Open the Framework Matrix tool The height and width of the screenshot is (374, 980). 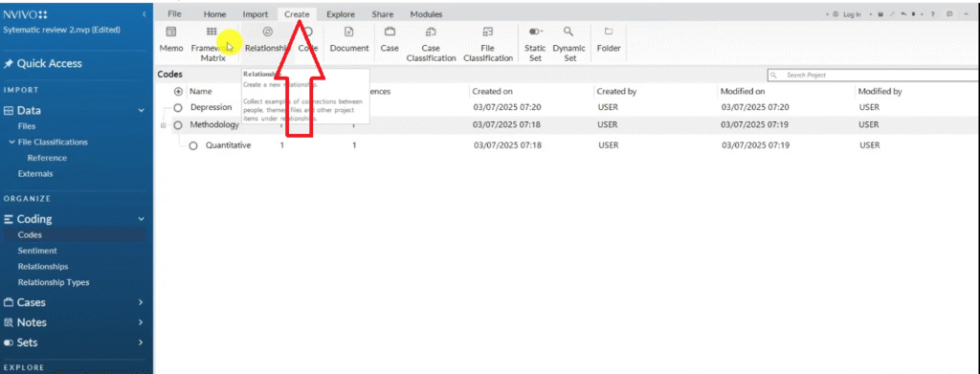212,43
